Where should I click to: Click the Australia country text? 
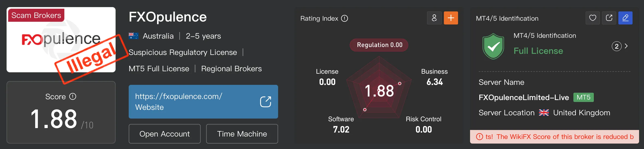(158, 36)
